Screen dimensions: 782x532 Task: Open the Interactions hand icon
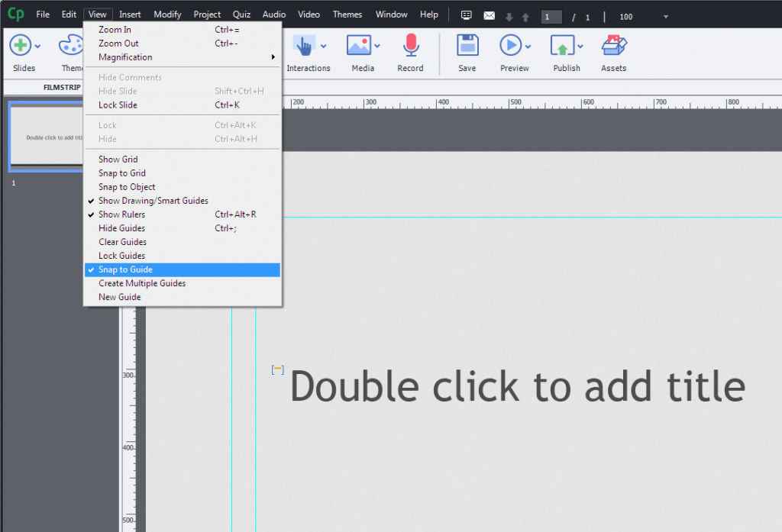pos(304,45)
